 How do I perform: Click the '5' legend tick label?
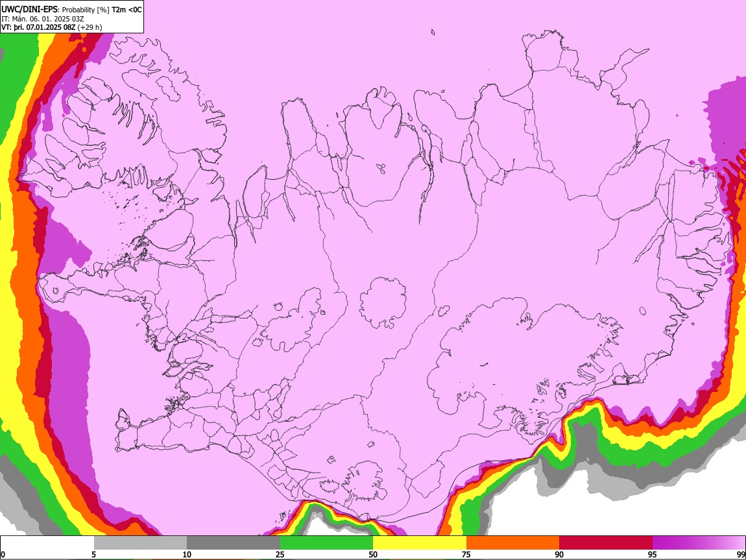click(x=93, y=555)
